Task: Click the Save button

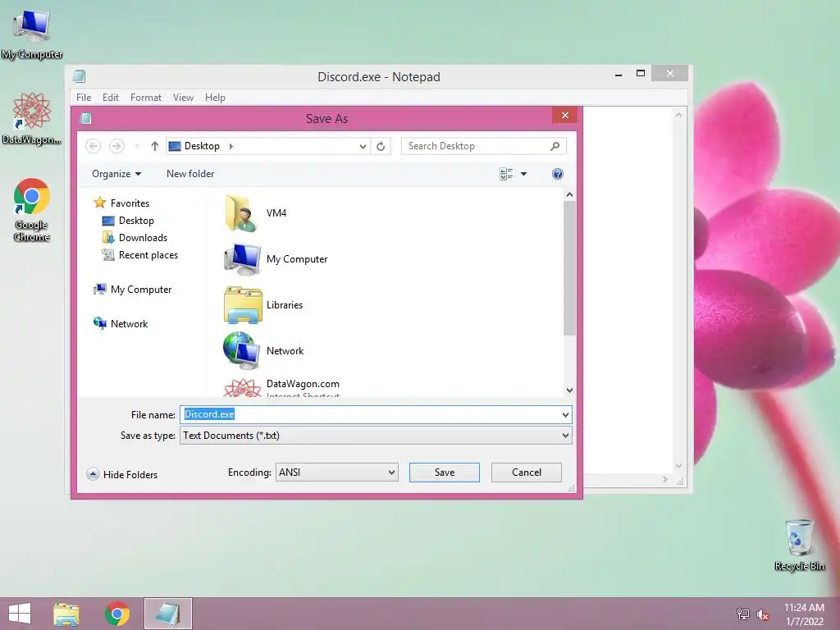Action: [x=444, y=472]
